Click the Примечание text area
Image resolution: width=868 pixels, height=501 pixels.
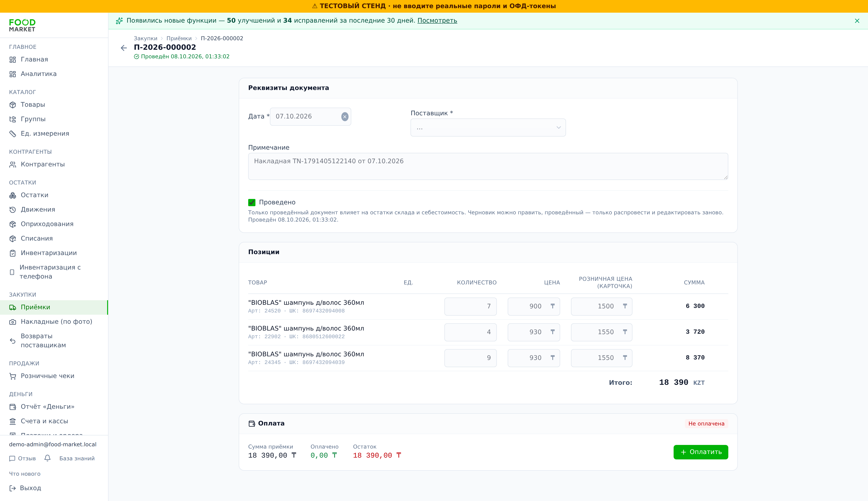point(488,166)
